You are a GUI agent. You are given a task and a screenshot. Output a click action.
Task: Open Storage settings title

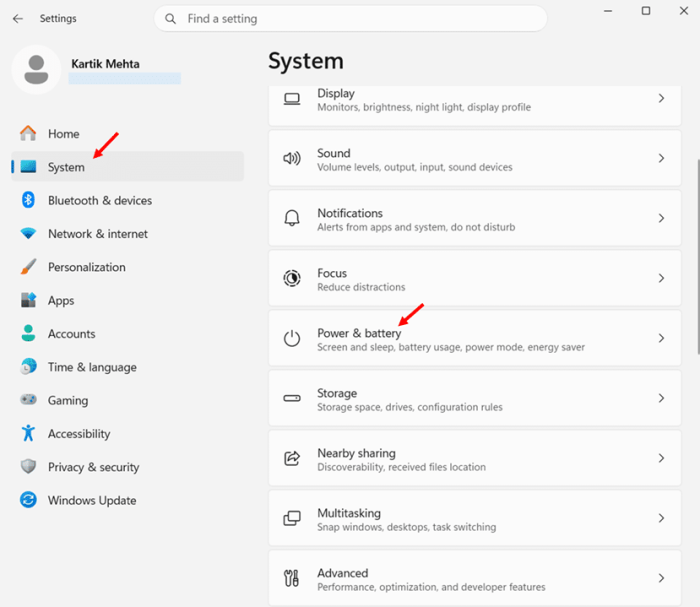tap(337, 393)
